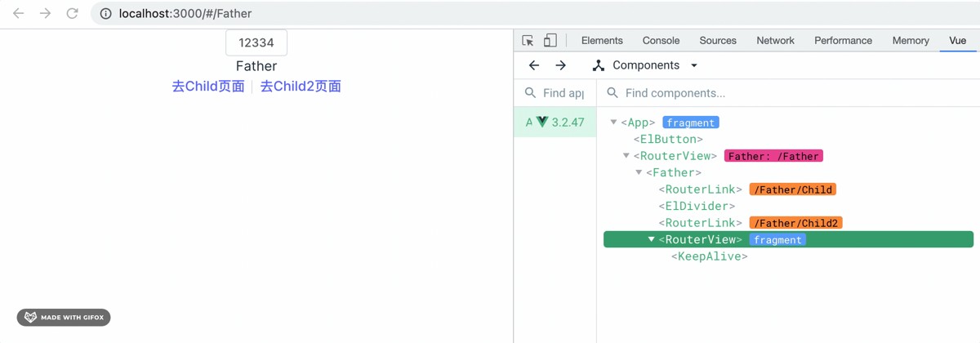980x343 pixels.
Task: Collapse the Father component node
Action: coord(639,172)
